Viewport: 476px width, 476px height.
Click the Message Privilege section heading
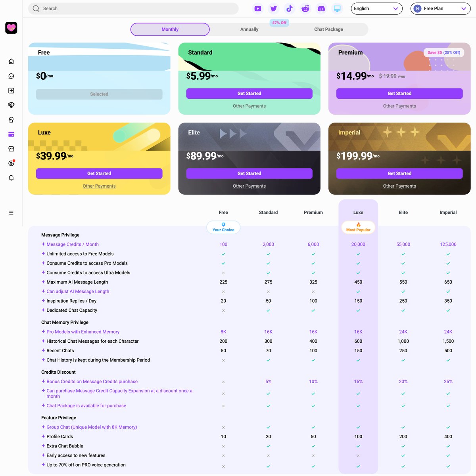coord(60,235)
